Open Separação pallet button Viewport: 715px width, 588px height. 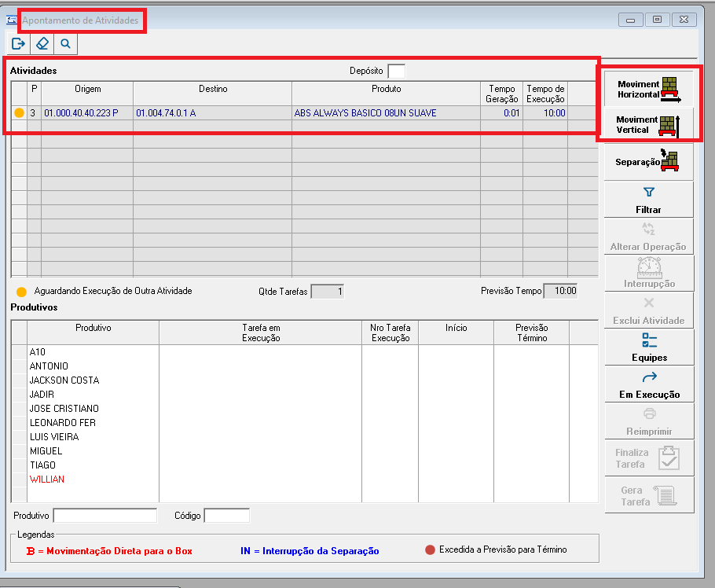[x=648, y=161]
